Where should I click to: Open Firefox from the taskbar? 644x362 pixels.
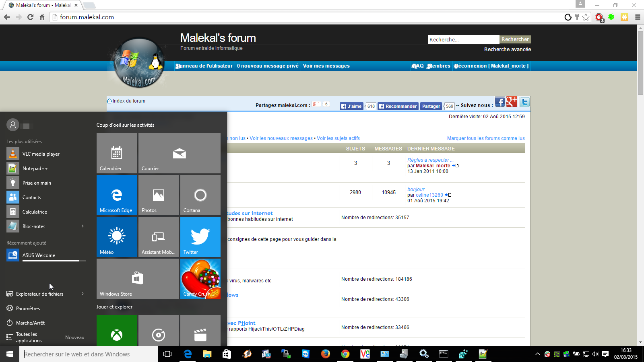click(x=325, y=354)
